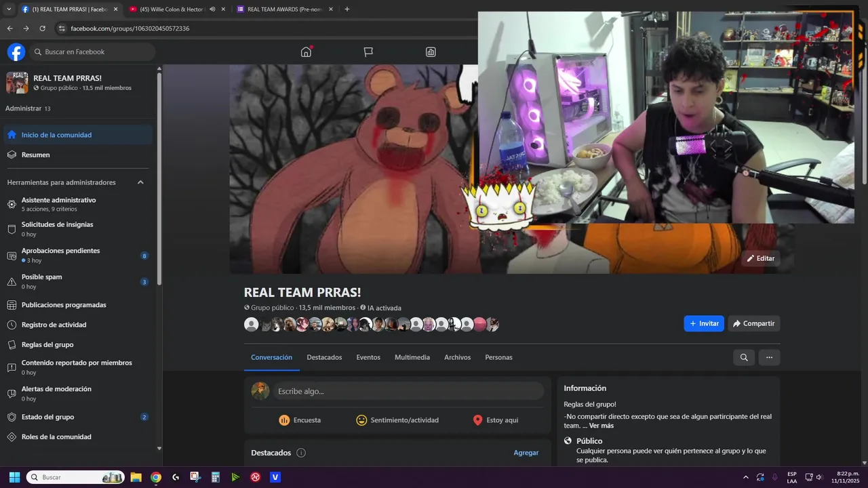Click the Windows taskbar Buscar box
This screenshot has width=868, height=488.
(75, 477)
